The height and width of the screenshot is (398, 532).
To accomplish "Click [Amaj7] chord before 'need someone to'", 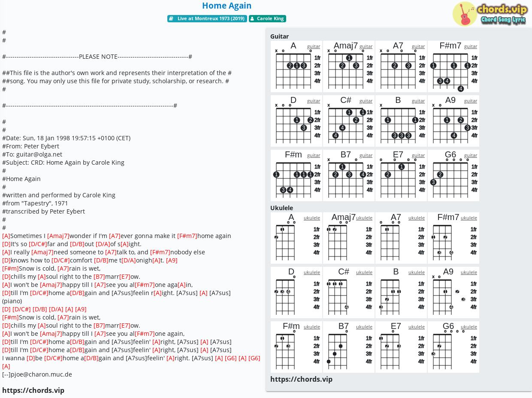I will pos(42,252).
